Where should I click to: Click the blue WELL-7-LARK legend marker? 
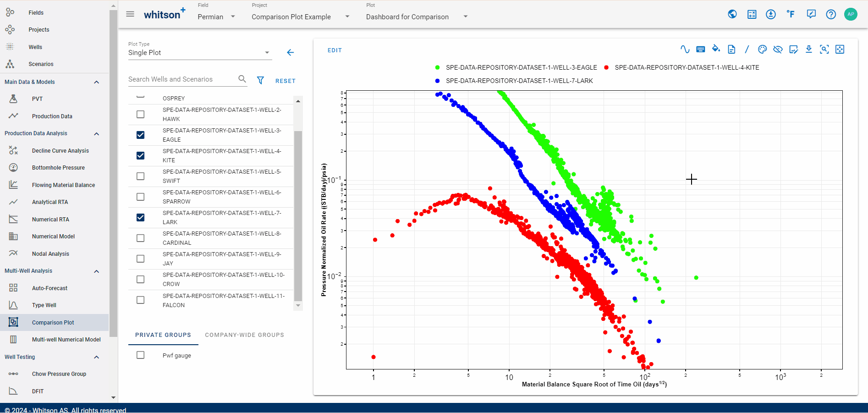pos(438,81)
